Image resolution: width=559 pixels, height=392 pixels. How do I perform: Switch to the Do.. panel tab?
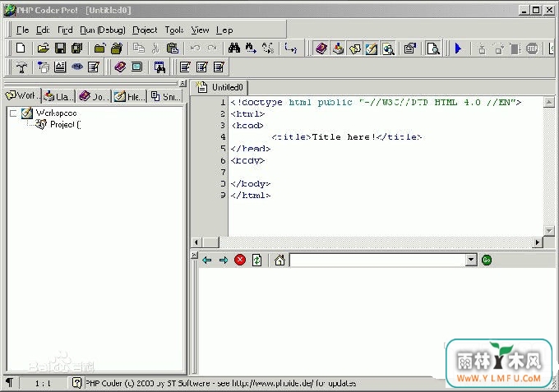point(94,96)
